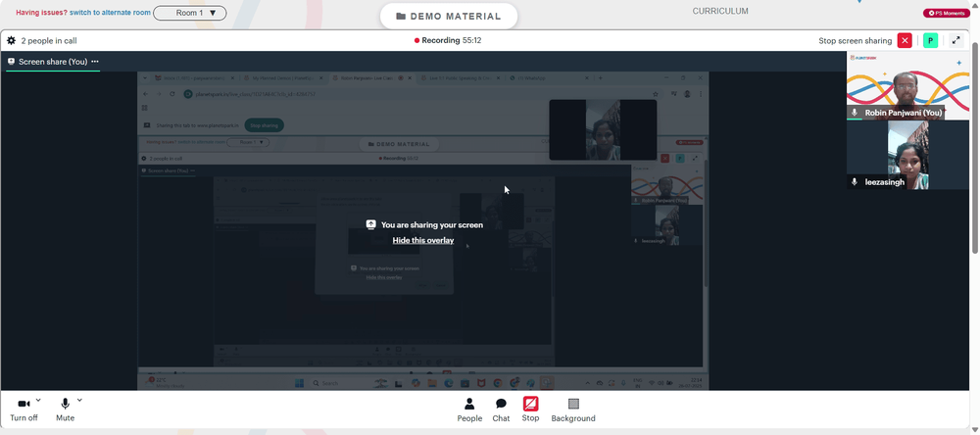Viewport: 980px width, 435px height.
Task: Select leezasingh video thumbnail
Action: click(x=907, y=155)
